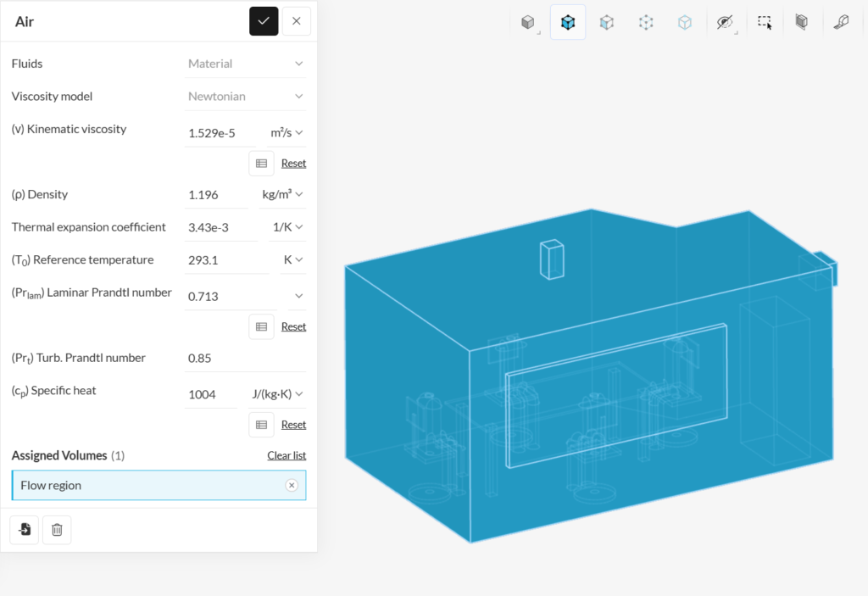Reset the laminar Prandtl number
Image resolution: width=868 pixels, height=596 pixels.
pyautogui.click(x=293, y=326)
